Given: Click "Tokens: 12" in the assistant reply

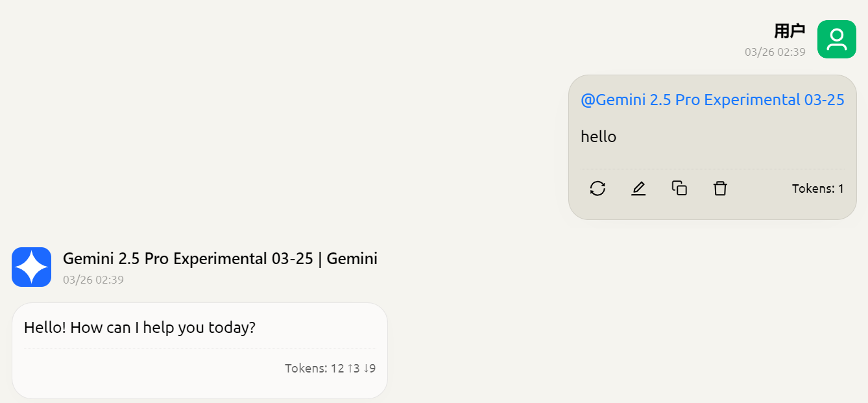Looking at the screenshot, I should click(x=314, y=369).
